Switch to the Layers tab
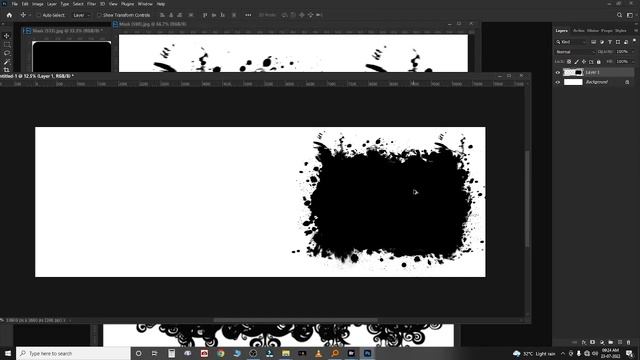The height and width of the screenshot is (360, 640). [x=562, y=31]
